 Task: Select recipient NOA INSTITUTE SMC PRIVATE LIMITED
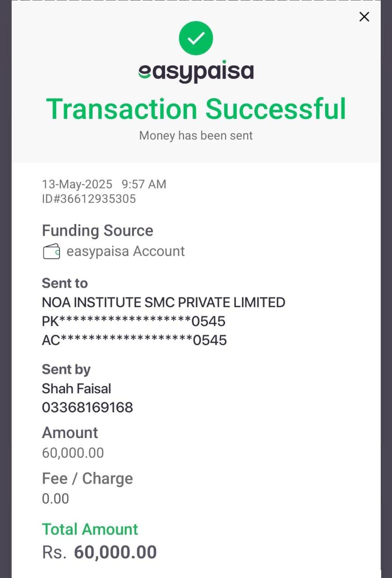(163, 302)
